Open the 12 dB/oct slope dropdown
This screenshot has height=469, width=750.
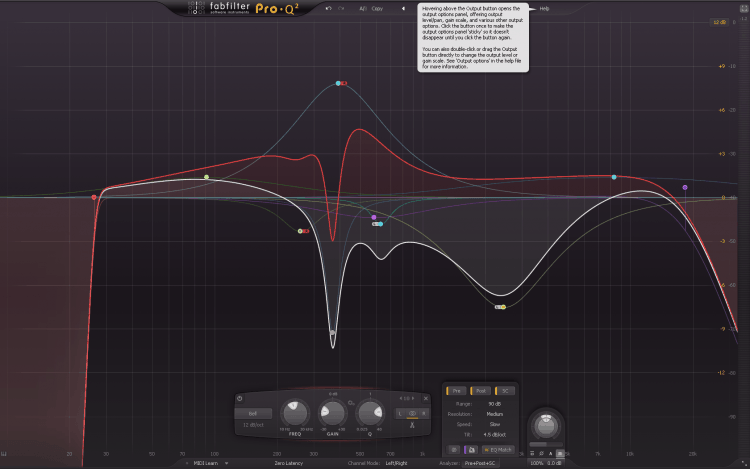point(253,425)
